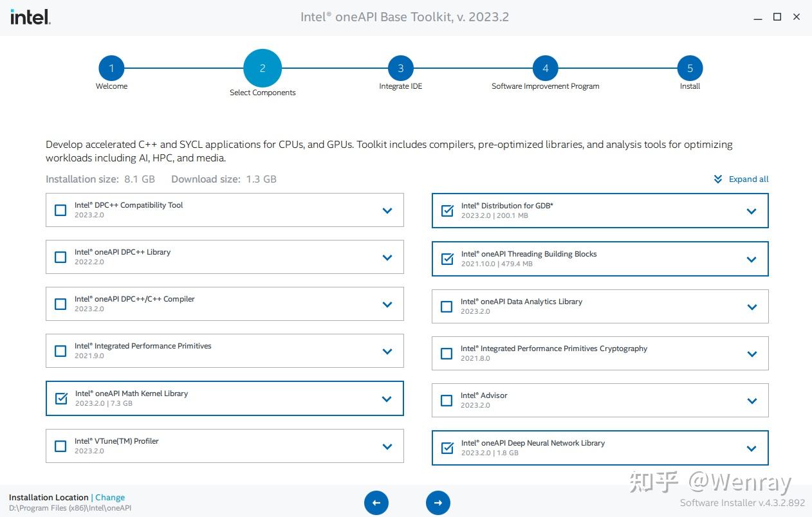812x517 pixels.
Task: Expand the Intel VTune Profiler details
Action: click(387, 446)
